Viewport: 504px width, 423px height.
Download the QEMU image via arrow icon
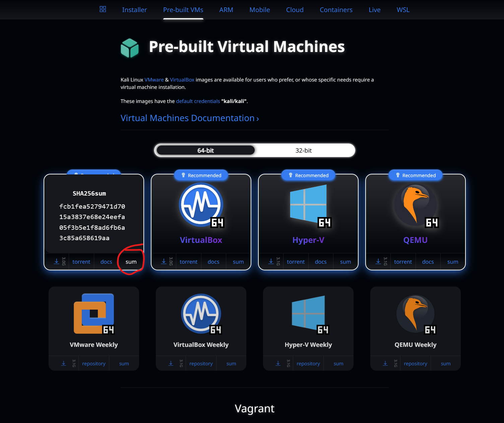(378, 261)
